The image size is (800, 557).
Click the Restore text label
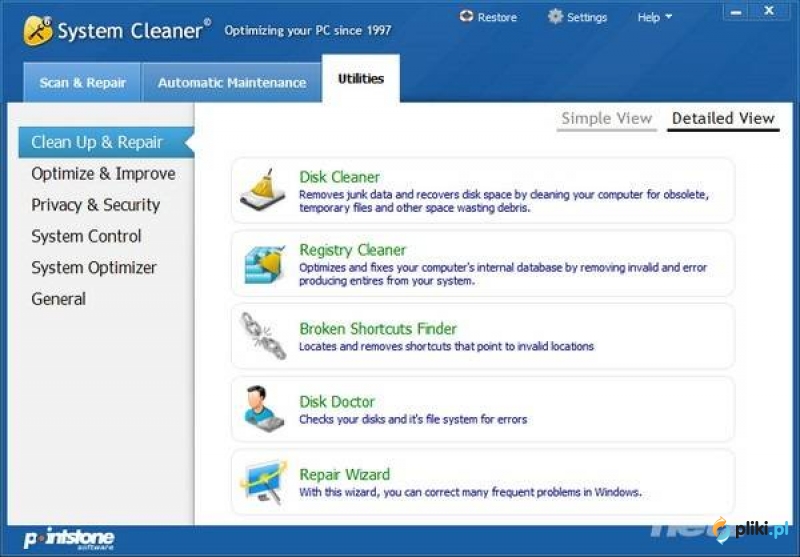[497, 17]
